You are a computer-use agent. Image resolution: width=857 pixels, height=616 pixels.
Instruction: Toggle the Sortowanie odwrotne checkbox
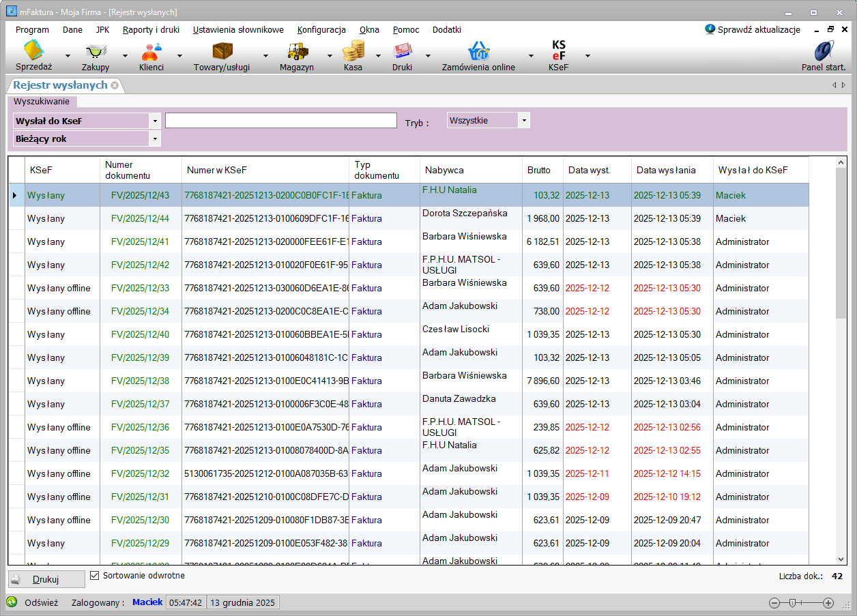point(95,576)
